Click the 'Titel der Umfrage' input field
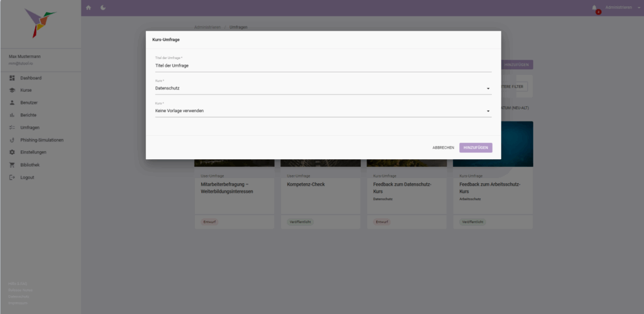644x314 pixels. [323, 65]
